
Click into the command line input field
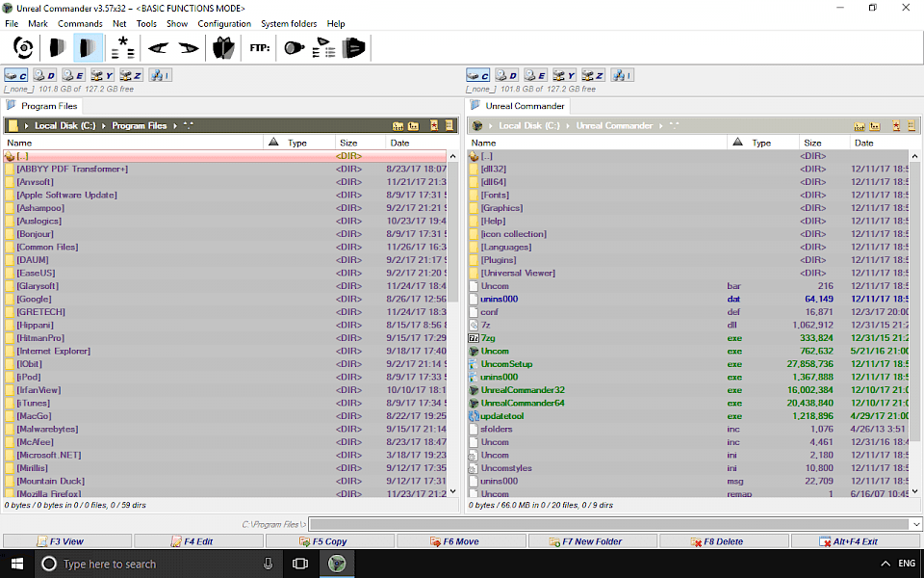click(x=609, y=524)
